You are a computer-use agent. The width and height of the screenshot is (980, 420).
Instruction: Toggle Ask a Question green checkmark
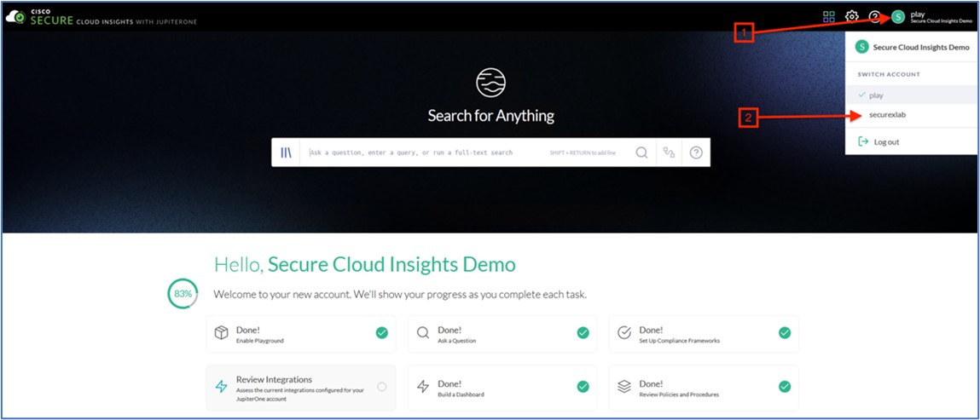point(583,332)
